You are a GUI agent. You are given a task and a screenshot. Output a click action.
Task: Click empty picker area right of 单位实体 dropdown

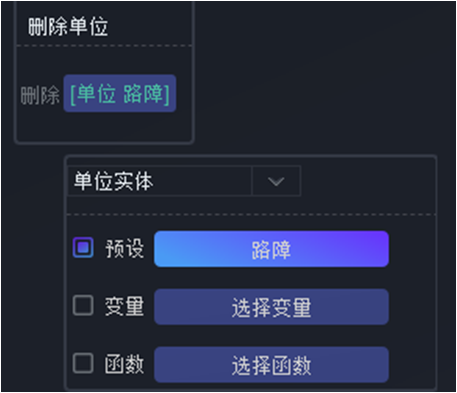[368, 181]
